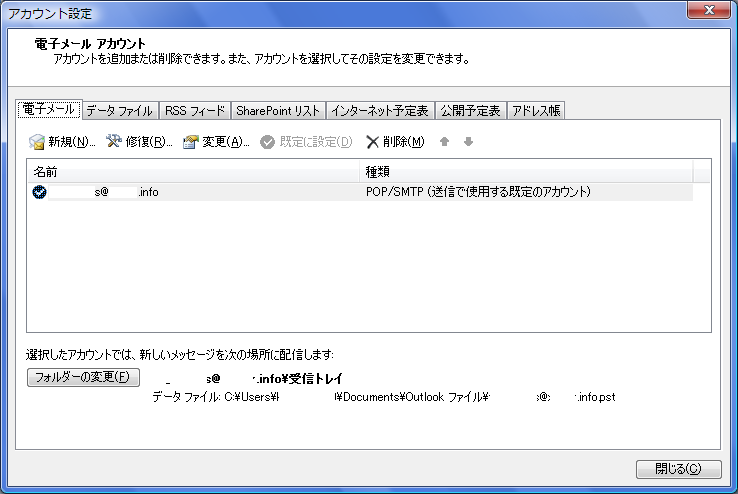The width and height of the screenshot is (738, 494).
Task: Sort accounts by the 名前 column header
Action: (x=193, y=172)
